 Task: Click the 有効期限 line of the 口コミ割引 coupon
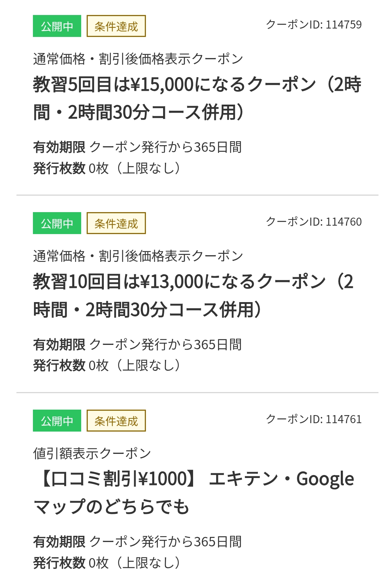click(137, 542)
